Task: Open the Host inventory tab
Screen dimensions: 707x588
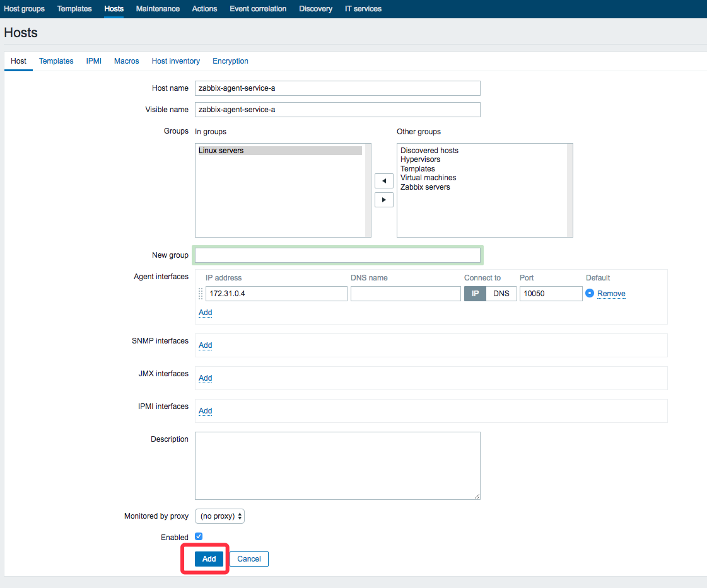Action: pyautogui.click(x=176, y=61)
